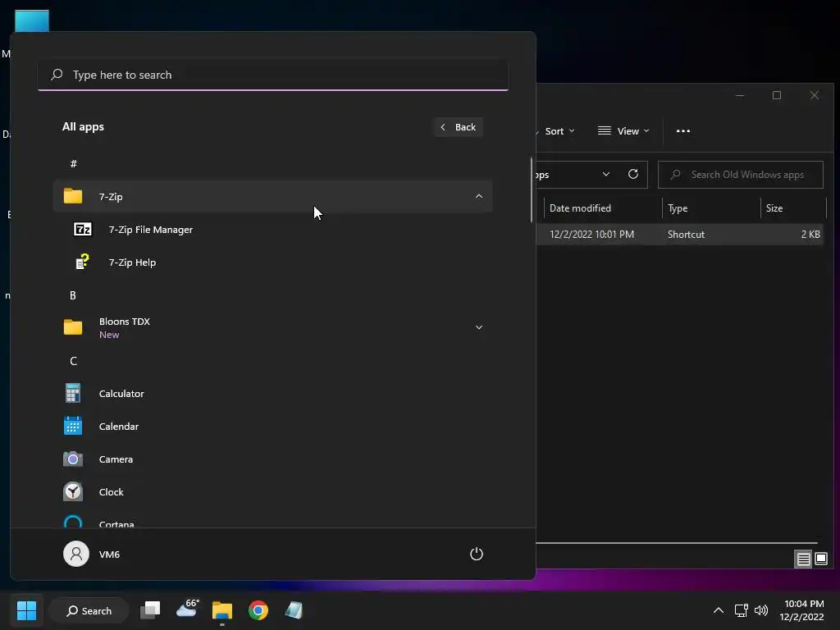Image resolution: width=840 pixels, height=630 pixels.
Task: Click the B letter header
Action: (x=73, y=295)
